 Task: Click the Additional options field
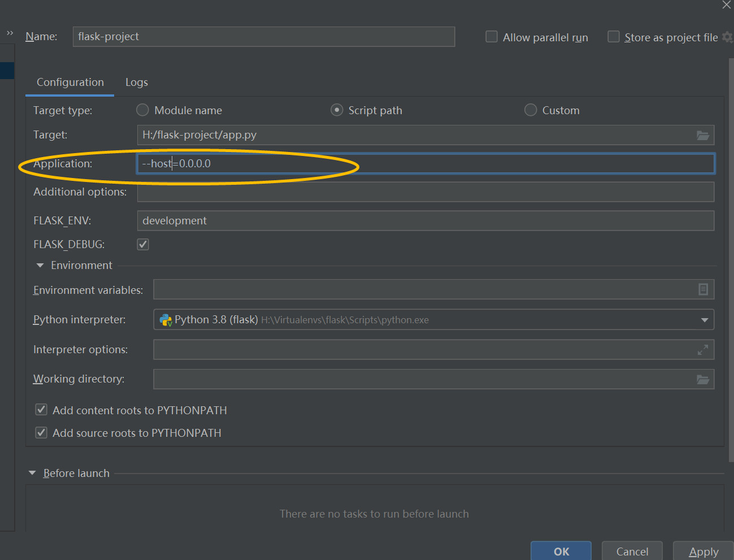coord(426,192)
